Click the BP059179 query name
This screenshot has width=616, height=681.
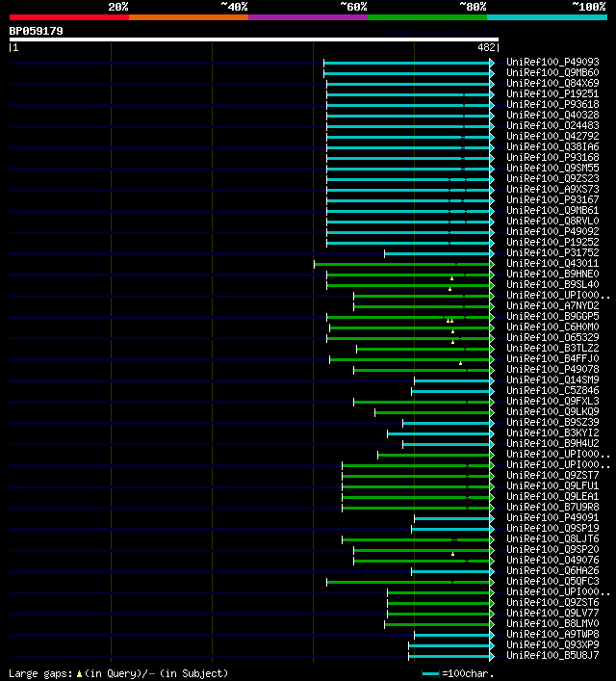pyautogui.click(x=36, y=31)
